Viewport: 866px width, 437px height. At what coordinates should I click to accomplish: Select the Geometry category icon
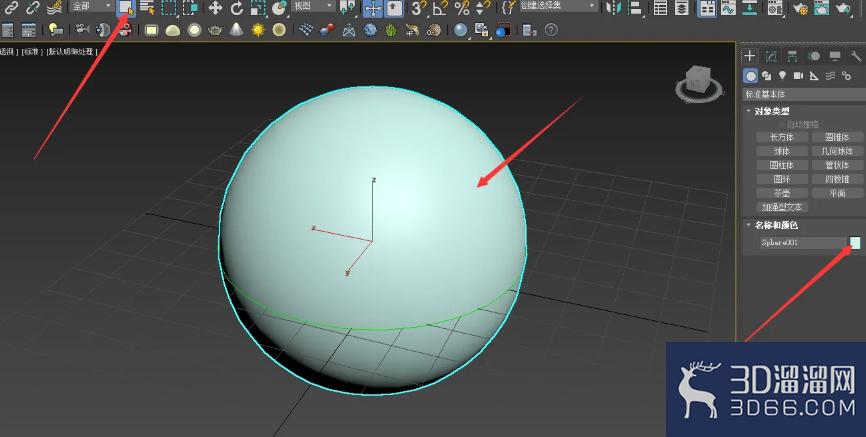[x=750, y=76]
